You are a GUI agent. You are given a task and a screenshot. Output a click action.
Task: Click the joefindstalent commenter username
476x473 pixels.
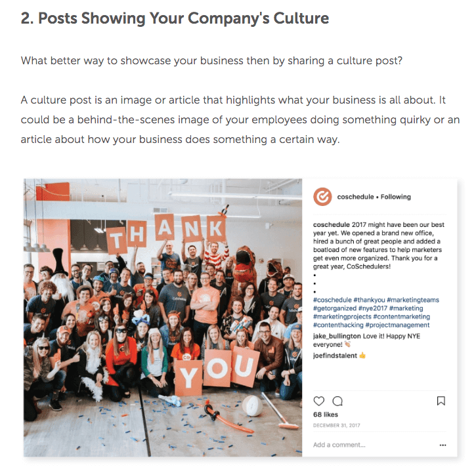click(335, 356)
